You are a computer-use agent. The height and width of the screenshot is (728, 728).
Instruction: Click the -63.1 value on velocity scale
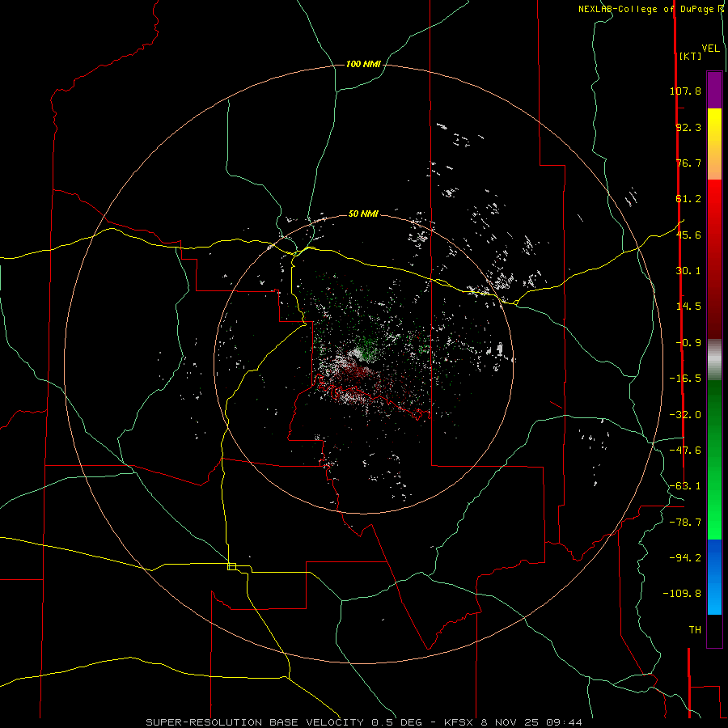[685, 486]
